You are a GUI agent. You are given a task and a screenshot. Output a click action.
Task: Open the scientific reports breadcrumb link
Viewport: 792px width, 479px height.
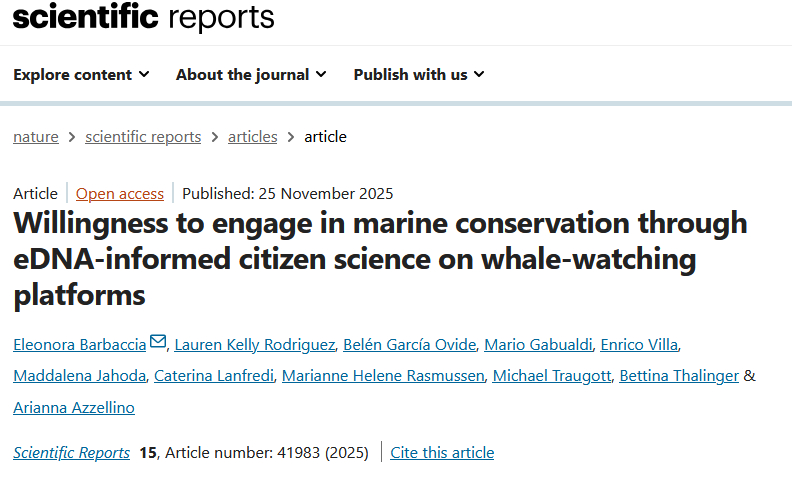pos(143,137)
